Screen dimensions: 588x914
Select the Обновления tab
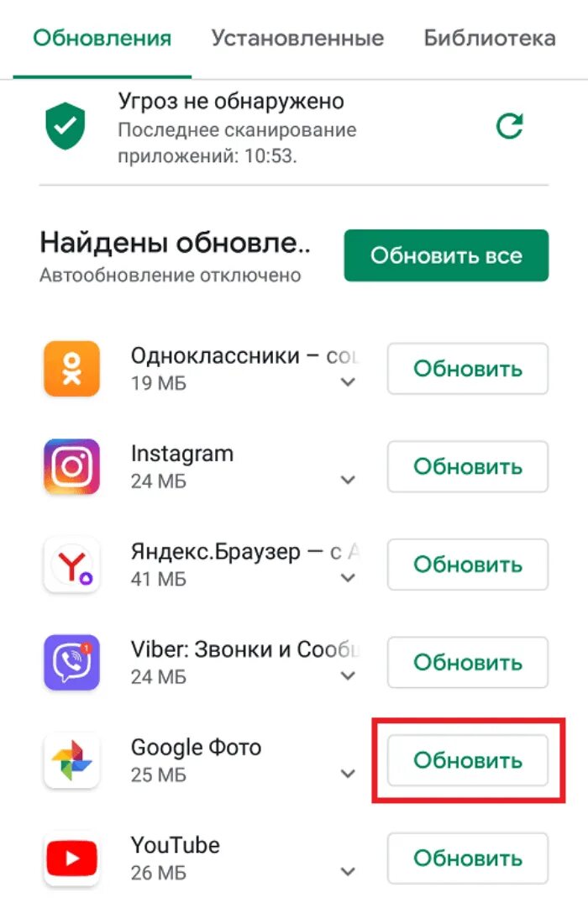pyautogui.click(x=102, y=38)
